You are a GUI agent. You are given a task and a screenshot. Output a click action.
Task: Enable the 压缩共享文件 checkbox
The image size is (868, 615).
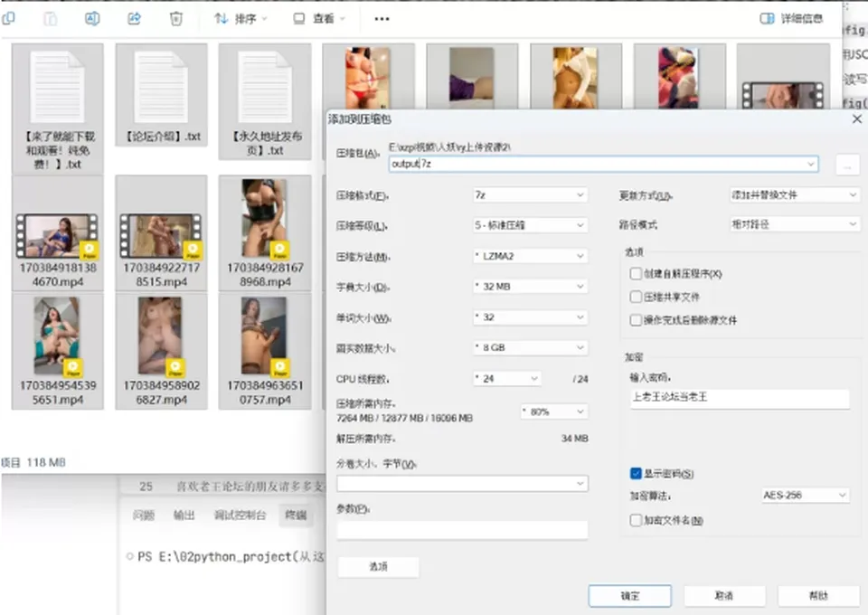tap(636, 297)
